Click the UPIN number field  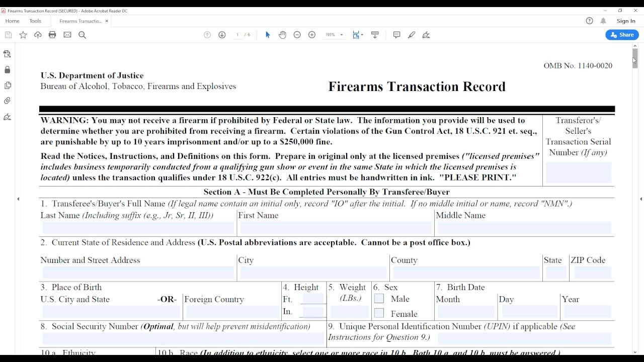524,339
